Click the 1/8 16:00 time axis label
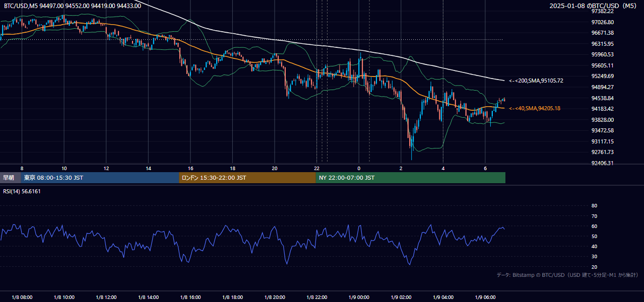The height and width of the screenshot is (302, 644). 190,297
